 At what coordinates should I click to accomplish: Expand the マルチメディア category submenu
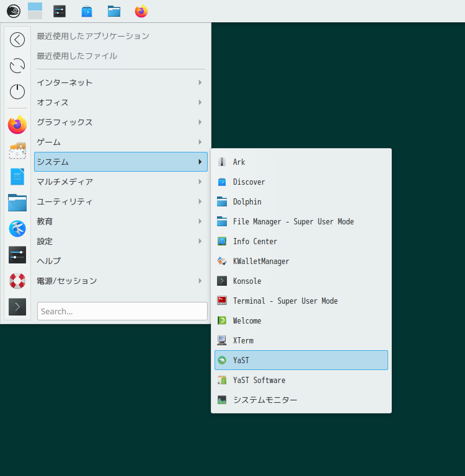[x=121, y=182]
